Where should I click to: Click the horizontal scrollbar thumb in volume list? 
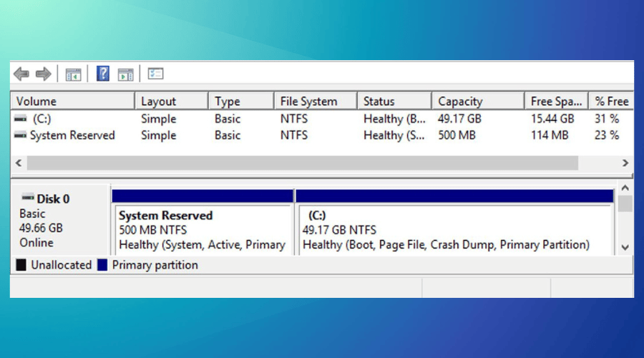303,163
